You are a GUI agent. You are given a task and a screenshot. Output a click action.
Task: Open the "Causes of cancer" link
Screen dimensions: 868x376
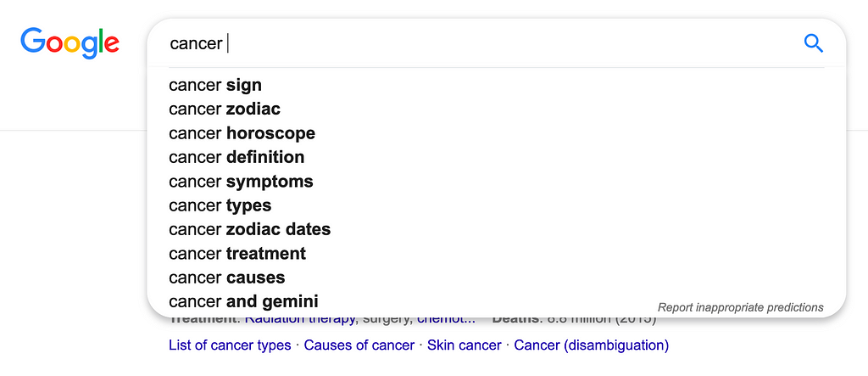tap(359, 345)
